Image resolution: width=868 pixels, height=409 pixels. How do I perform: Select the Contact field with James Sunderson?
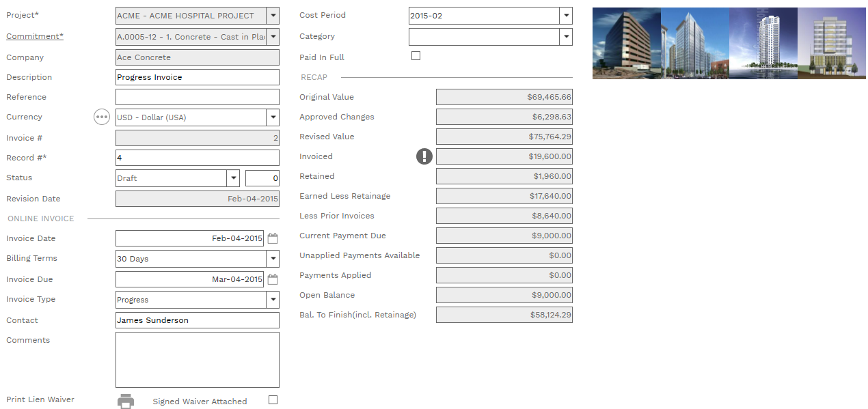point(197,320)
